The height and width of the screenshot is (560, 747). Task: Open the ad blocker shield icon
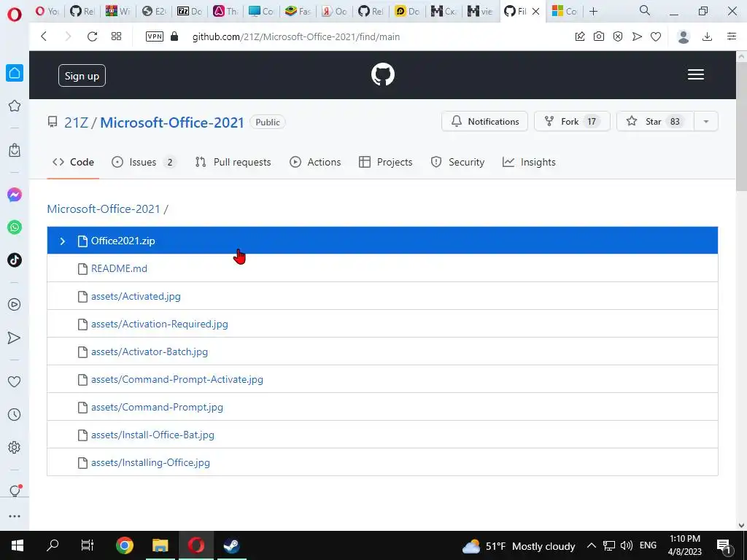(x=618, y=36)
